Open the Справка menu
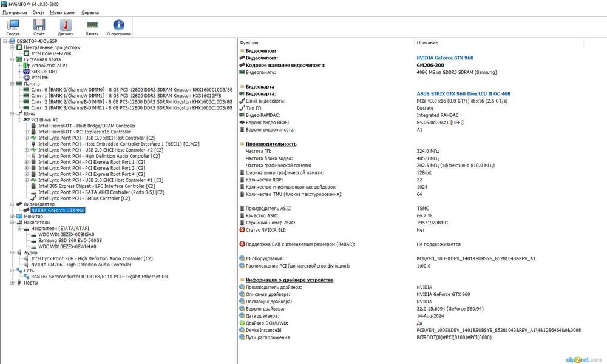 point(90,12)
